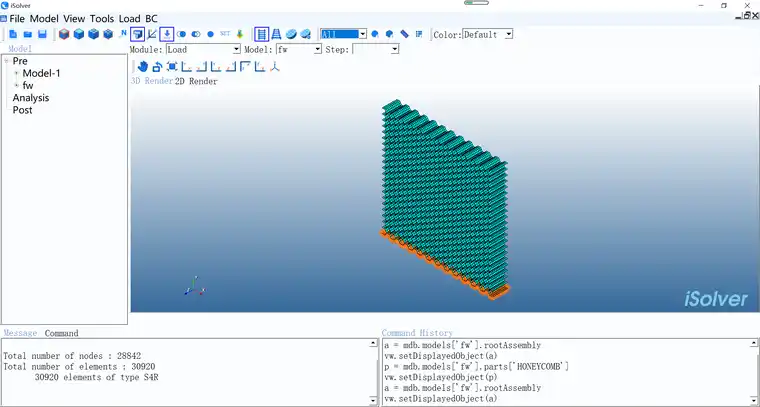
Task: Click the third axis view orientation icon
Action: [216, 67]
